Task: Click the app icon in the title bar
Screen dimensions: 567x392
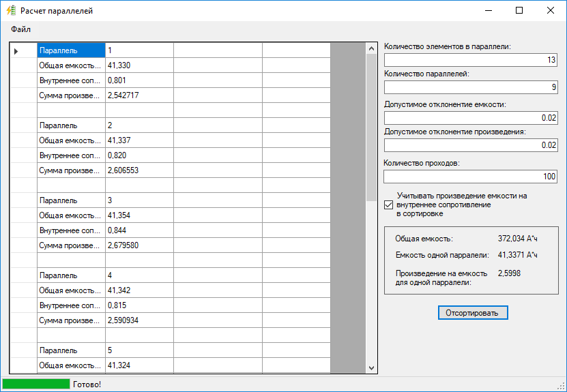Action: click(11, 11)
